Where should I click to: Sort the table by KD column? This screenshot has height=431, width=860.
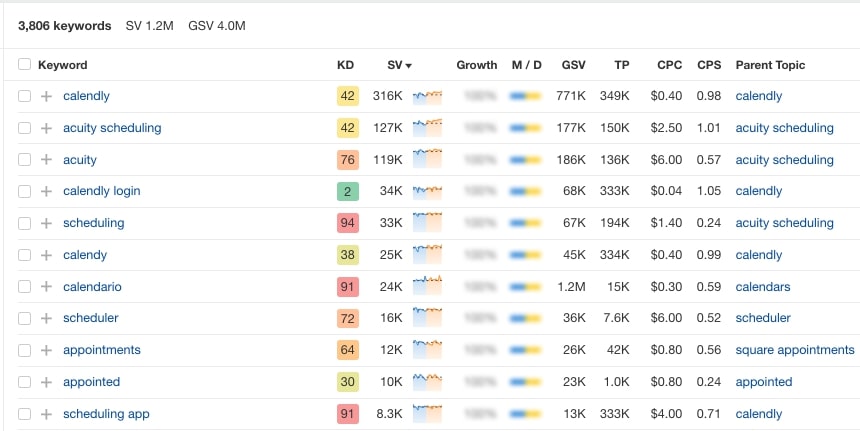point(345,65)
